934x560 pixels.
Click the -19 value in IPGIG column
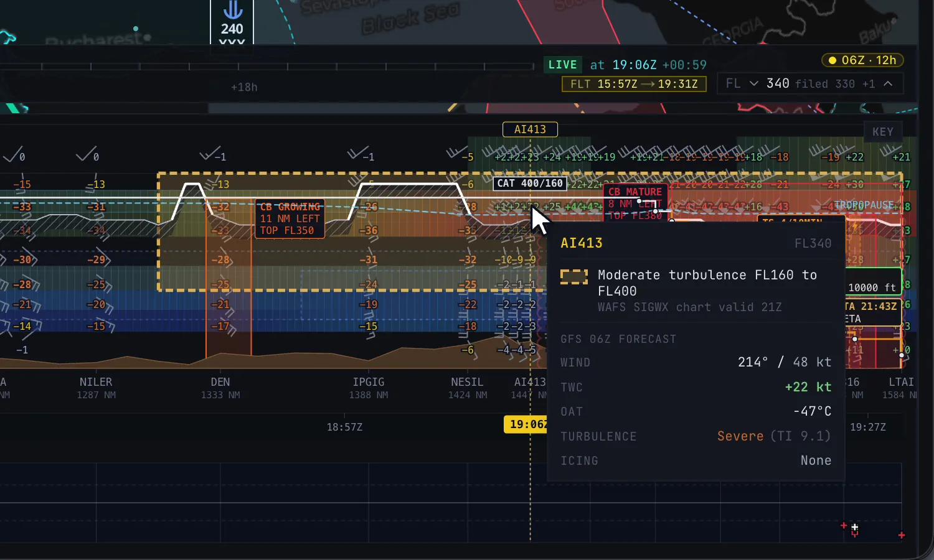point(369,304)
